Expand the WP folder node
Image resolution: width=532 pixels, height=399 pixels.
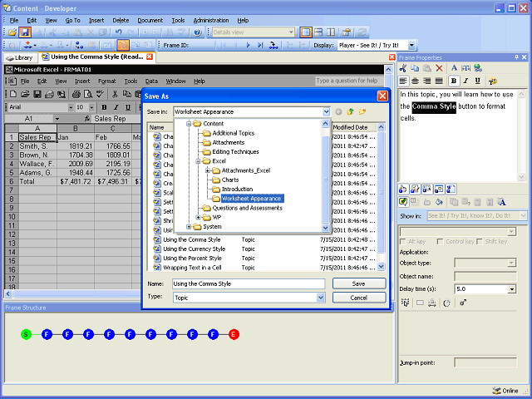tap(198, 217)
